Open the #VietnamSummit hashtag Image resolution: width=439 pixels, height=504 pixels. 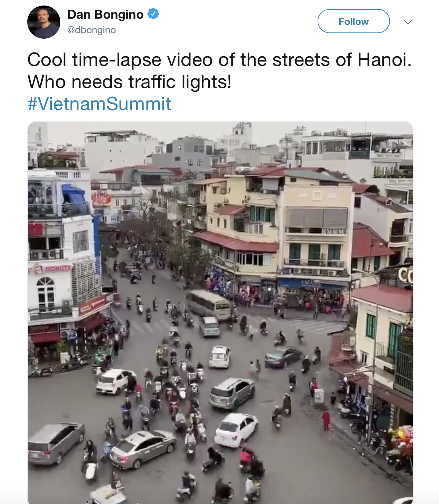pyautogui.click(x=99, y=104)
